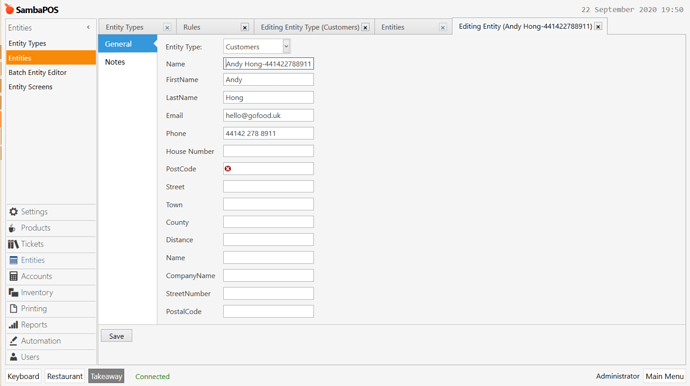Select the highlighted Entities sidebar item
Viewport: 690px width, 386px height.
51,58
